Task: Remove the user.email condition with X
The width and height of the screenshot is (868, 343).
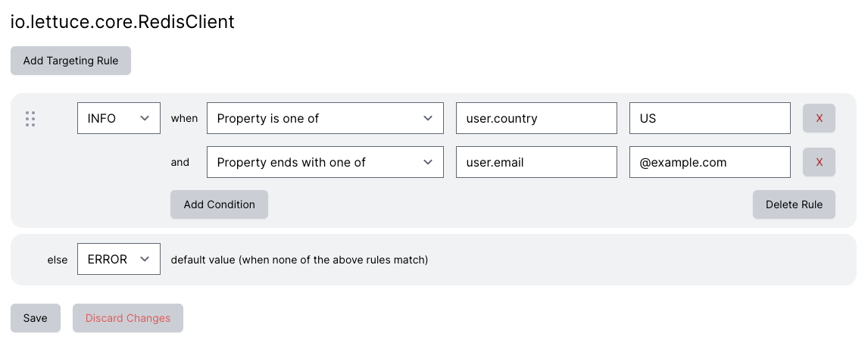Action: (x=819, y=162)
